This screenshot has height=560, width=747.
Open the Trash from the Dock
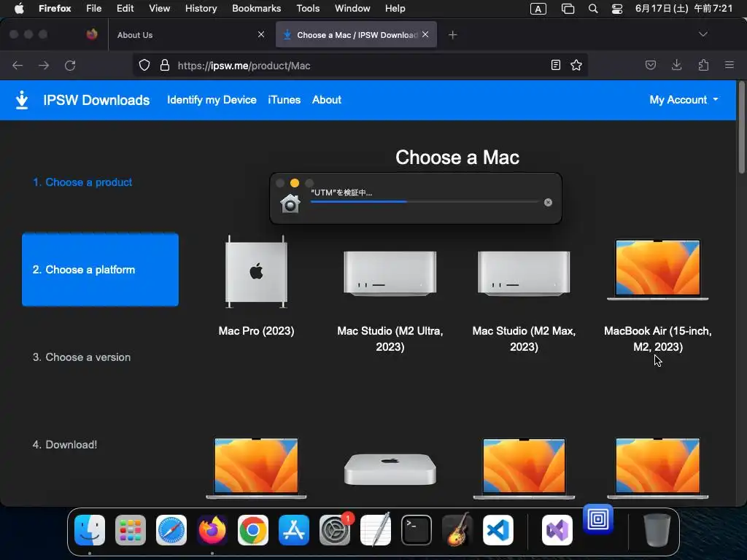pyautogui.click(x=657, y=530)
